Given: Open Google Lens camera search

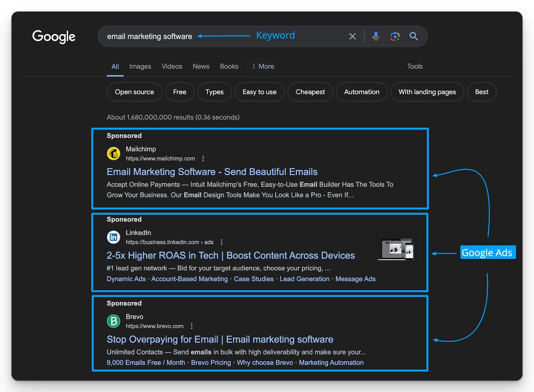Looking at the screenshot, I should tap(395, 36).
